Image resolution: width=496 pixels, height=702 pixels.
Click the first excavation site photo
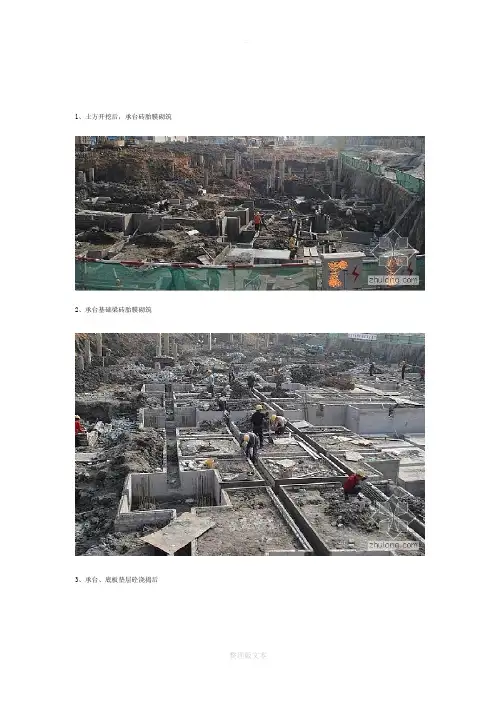(x=250, y=213)
